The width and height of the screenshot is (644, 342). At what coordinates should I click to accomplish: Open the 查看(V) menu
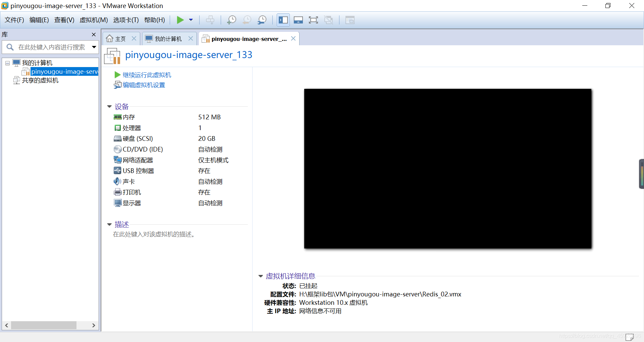point(64,20)
